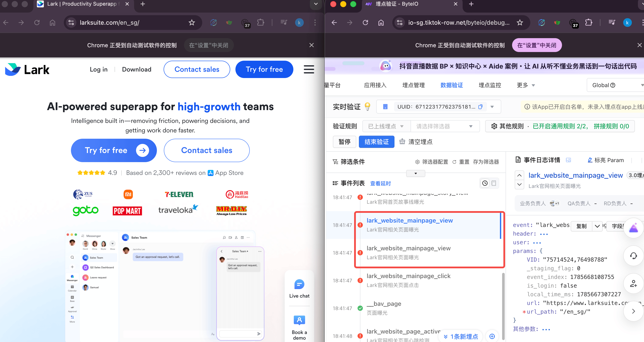Open the tab search dropdown in Lark window

click(x=316, y=4)
